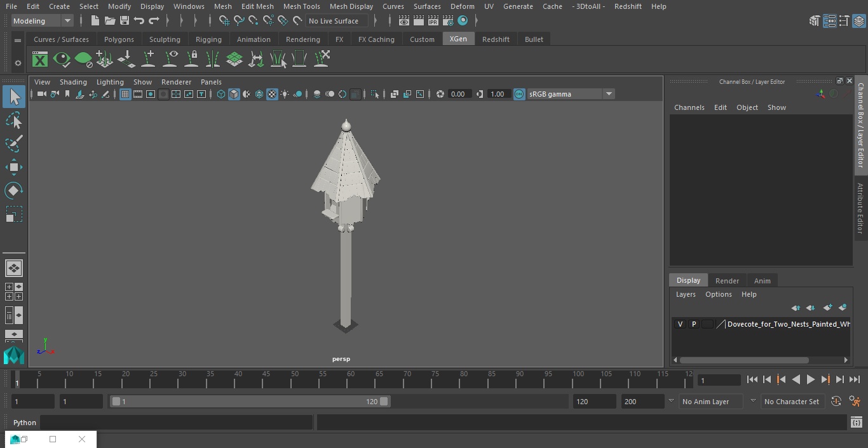Click the four-pane layout icon

tap(14, 292)
